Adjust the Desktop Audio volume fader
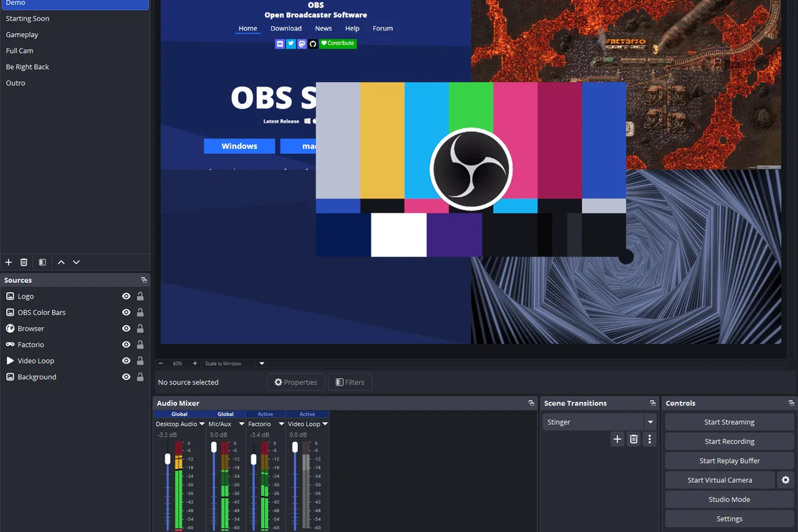 tap(168, 459)
